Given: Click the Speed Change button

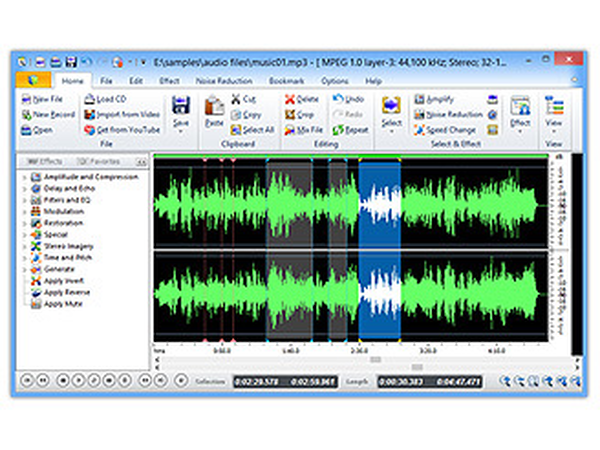Looking at the screenshot, I should (445, 130).
